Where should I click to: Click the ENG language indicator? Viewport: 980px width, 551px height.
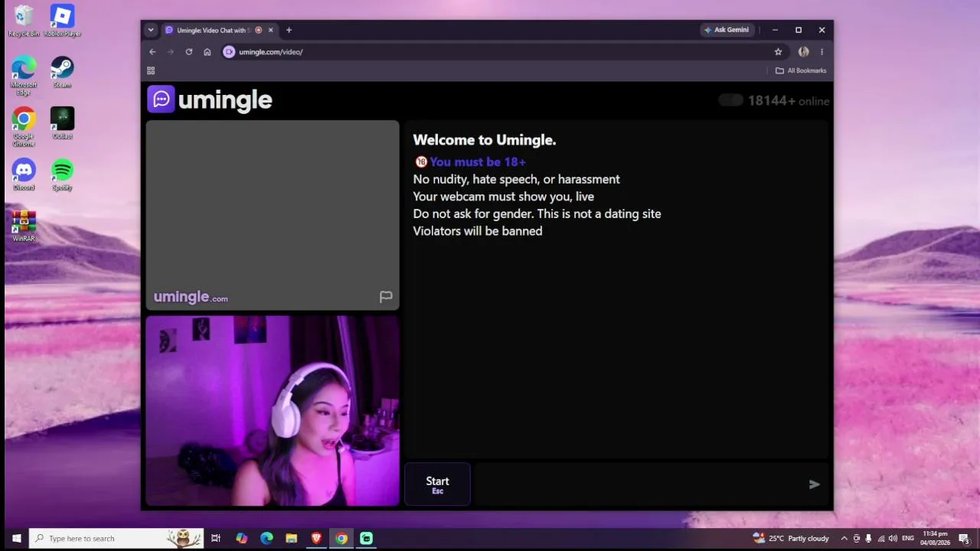click(x=908, y=538)
